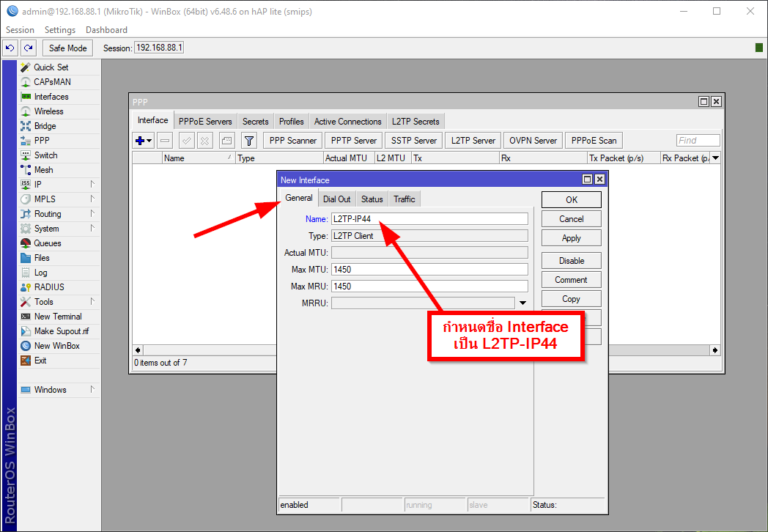Click the comment toolbar icon in PPP
768x532 pixels.
pyautogui.click(x=226, y=141)
